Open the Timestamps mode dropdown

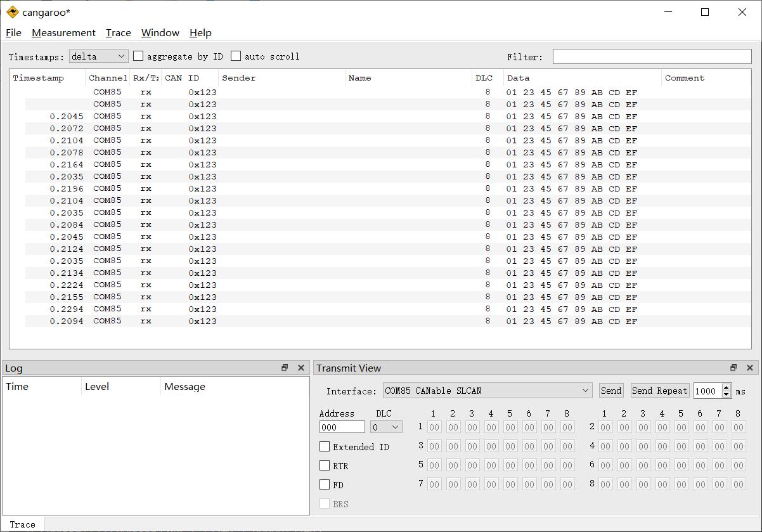[x=98, y=56]
